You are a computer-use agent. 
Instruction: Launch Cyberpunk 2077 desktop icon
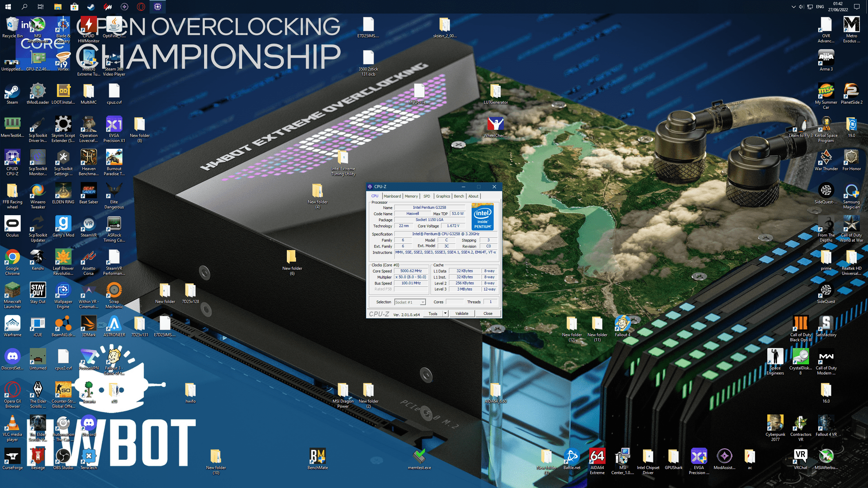click(x=775, y=428)
